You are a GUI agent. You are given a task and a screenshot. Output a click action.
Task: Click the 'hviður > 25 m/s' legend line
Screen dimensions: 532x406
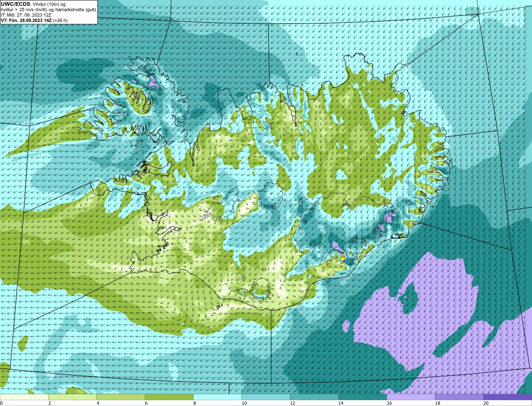49,10
